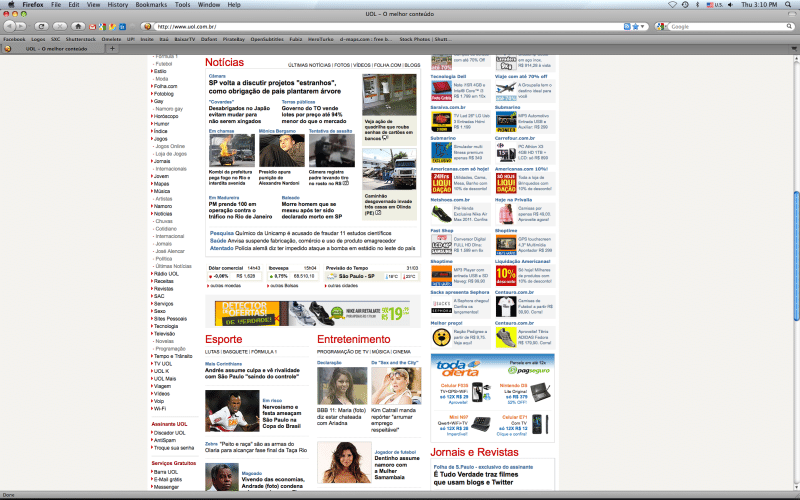Click the Google Maps toolbar icon
The image size is (800, 500).
[113, 27]
